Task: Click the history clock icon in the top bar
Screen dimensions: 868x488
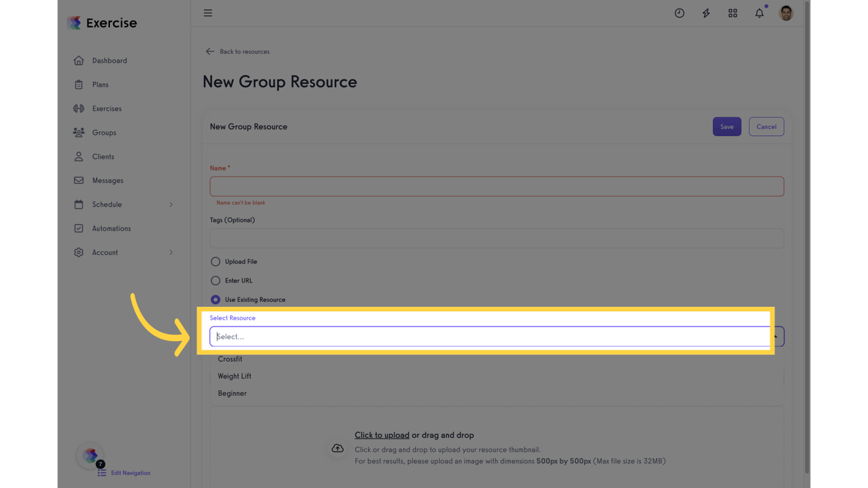Action: click(679, 13)
